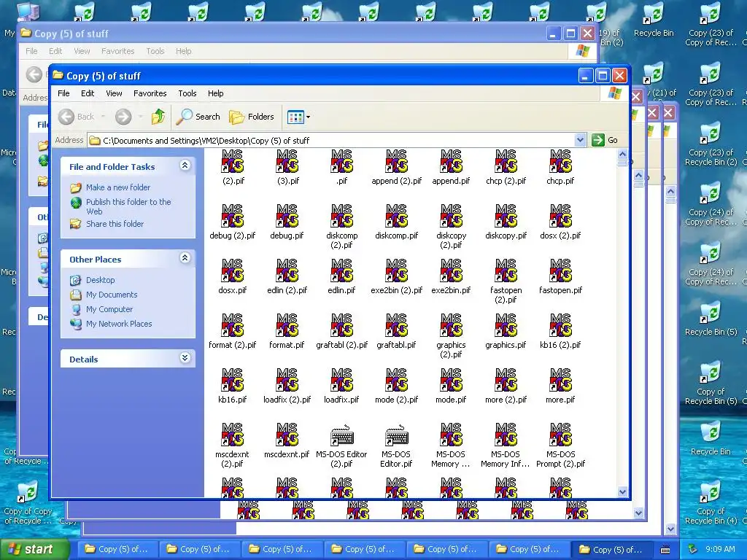The image size is (747, 560).
Task: Select the format.pif icon
Action: tap(287, 324)
